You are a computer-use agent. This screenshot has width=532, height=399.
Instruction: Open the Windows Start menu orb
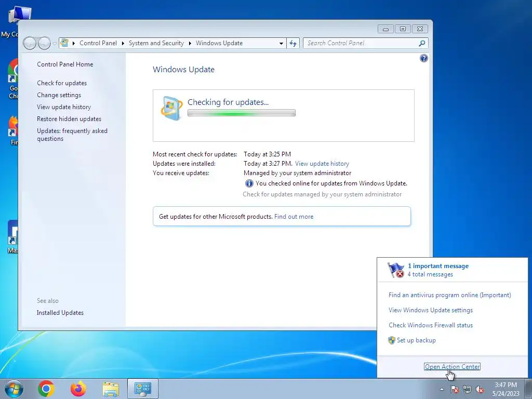point(14,389)
